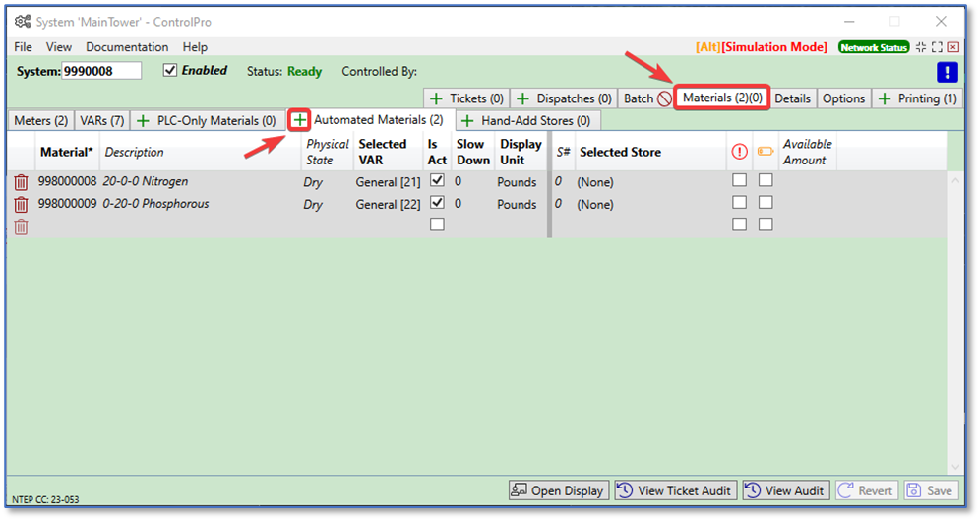
Task: Open Display Unit Pounds for Phosphorous
Action: tap(517, 205)
